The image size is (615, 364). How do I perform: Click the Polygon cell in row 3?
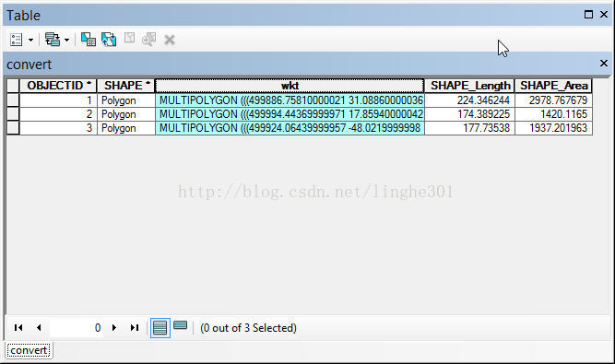point(126,128)
